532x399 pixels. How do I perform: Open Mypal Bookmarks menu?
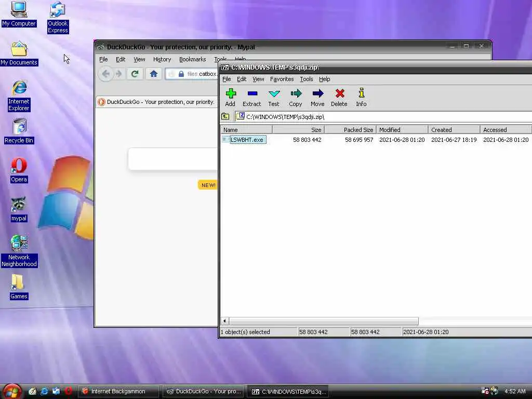192,59
